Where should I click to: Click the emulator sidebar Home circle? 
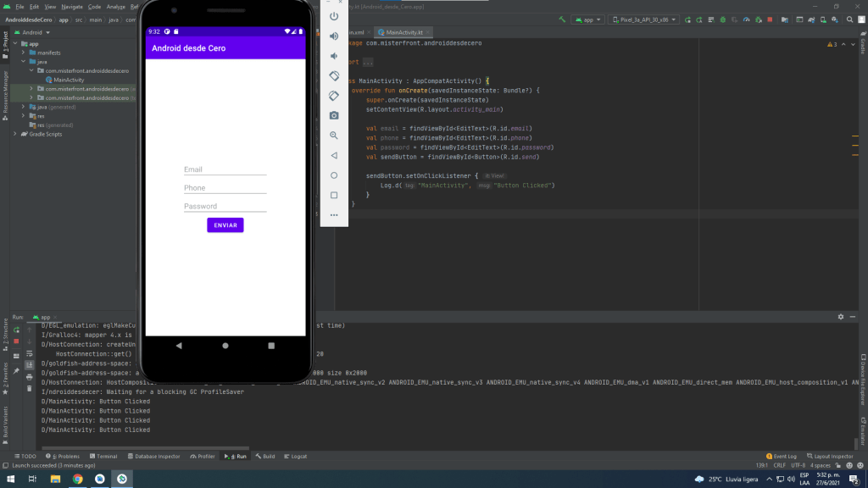[334, 175]
